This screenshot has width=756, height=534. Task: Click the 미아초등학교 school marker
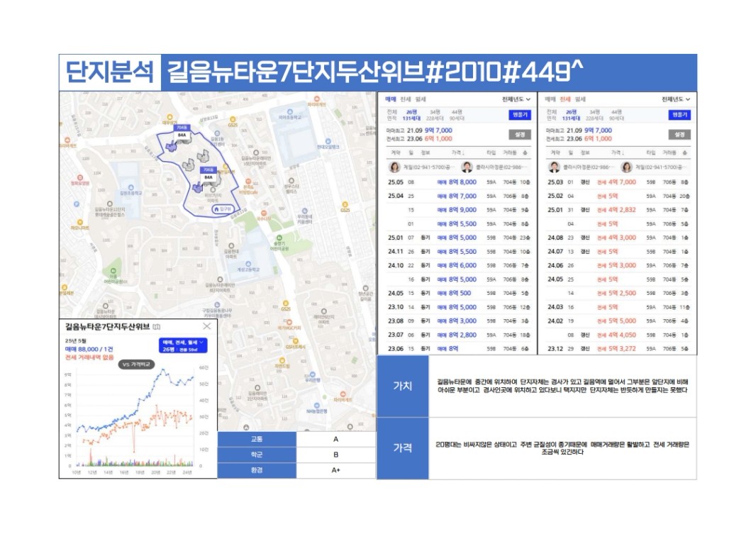pyautogui.click(x=290, y=114)
